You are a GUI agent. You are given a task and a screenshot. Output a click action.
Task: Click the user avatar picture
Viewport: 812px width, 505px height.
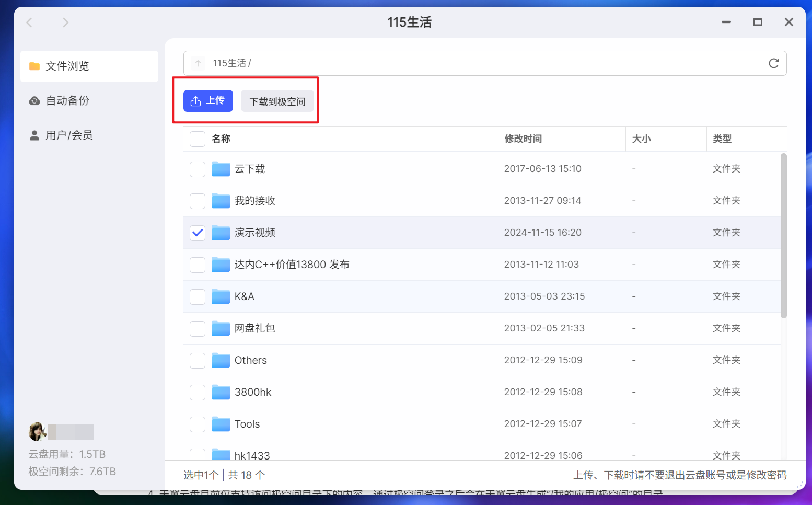tap(38, 432)
